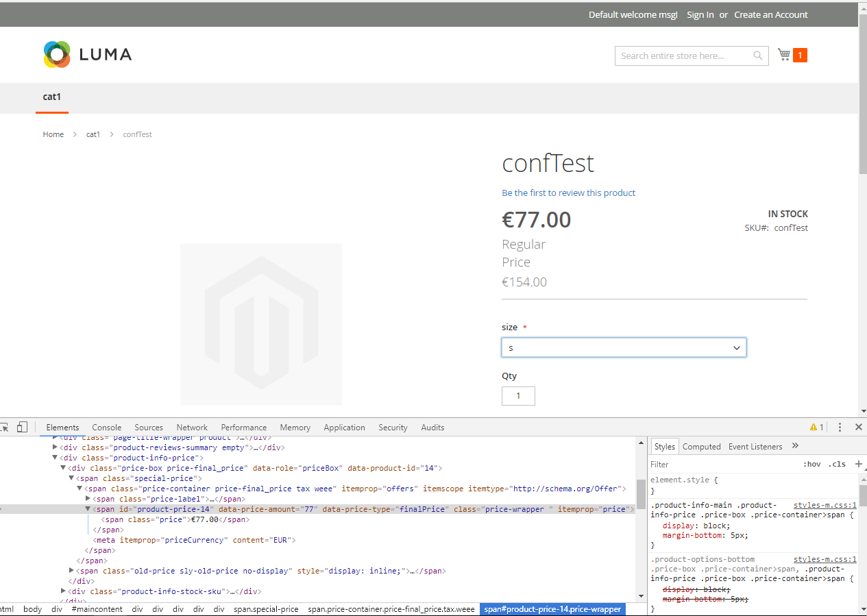Open the size dropdown
The width and height of the screenshot is (867, 616).
(x=624, y=347)
